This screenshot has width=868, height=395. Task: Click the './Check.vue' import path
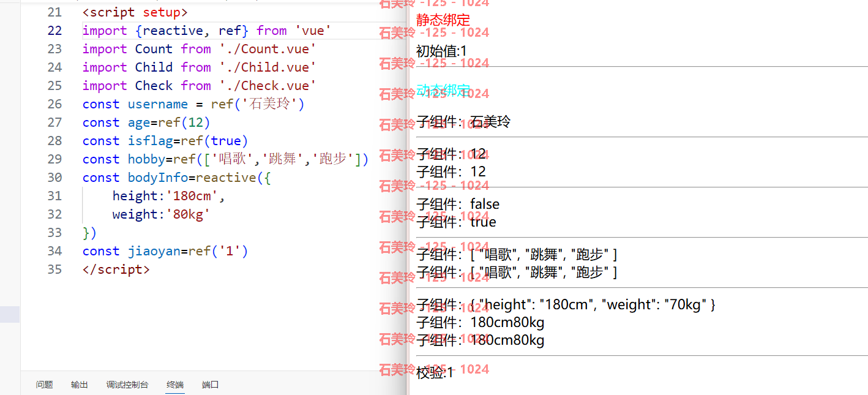click(x=268, y=86)
